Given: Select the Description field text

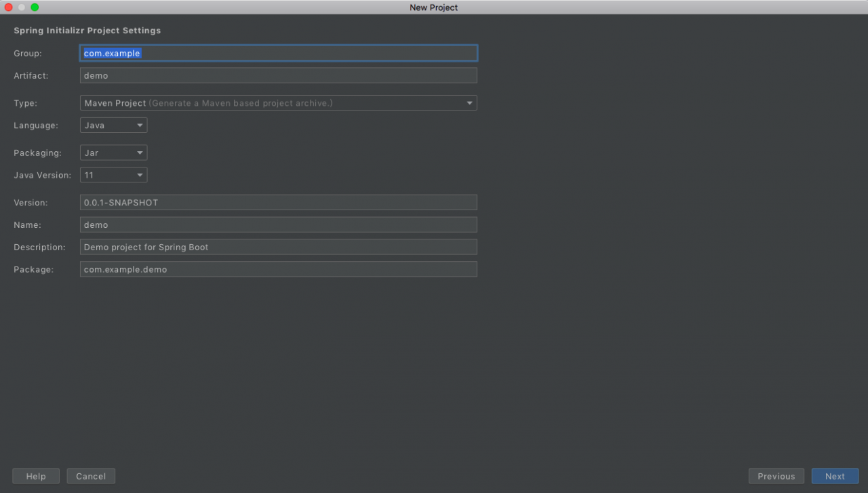Looking at the screenshot, I should [278, 247].
